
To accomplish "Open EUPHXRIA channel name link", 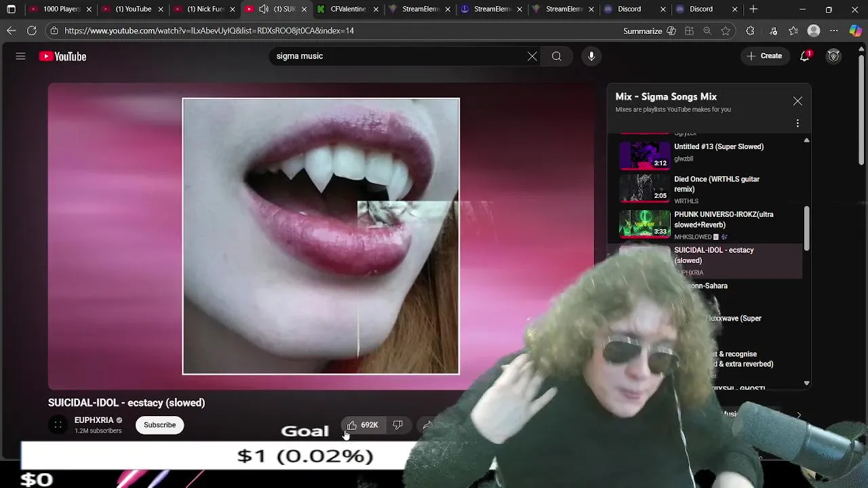I will pyautogui.click(x=94, y=420).
